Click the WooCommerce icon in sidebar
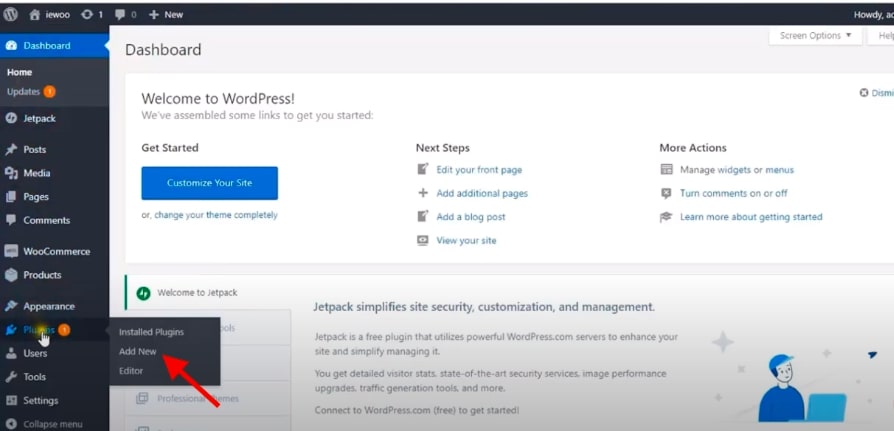Viewport: 894px width, 431px height. coord(11,251)
